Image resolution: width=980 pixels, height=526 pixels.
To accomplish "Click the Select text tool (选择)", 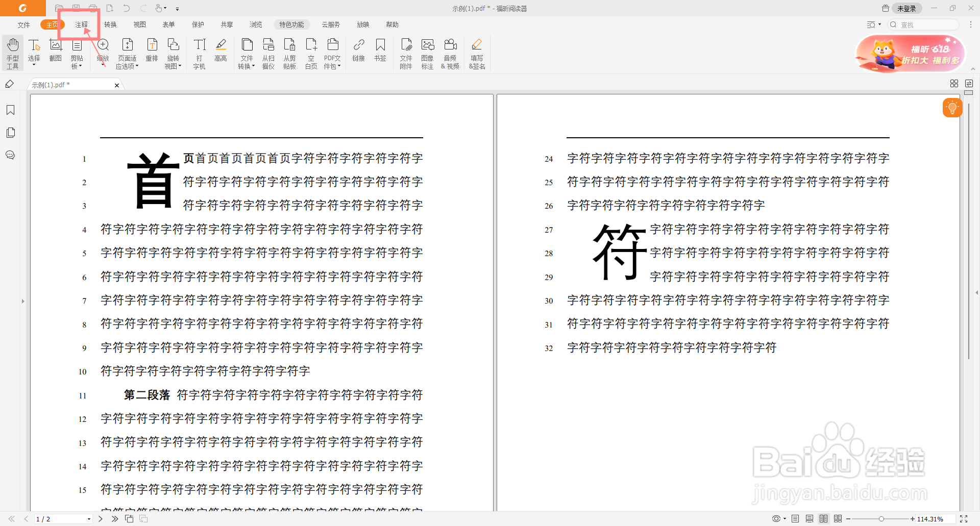I will (x=34, y=53).
